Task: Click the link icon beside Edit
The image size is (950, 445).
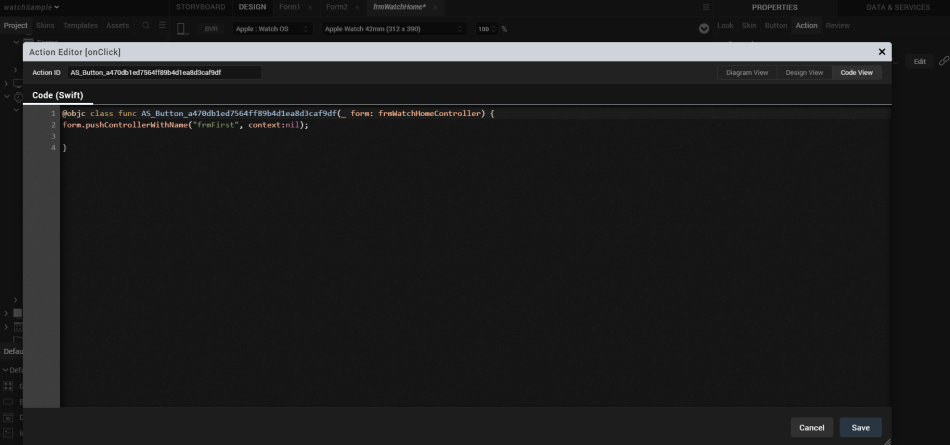Action: pos(943,61)
